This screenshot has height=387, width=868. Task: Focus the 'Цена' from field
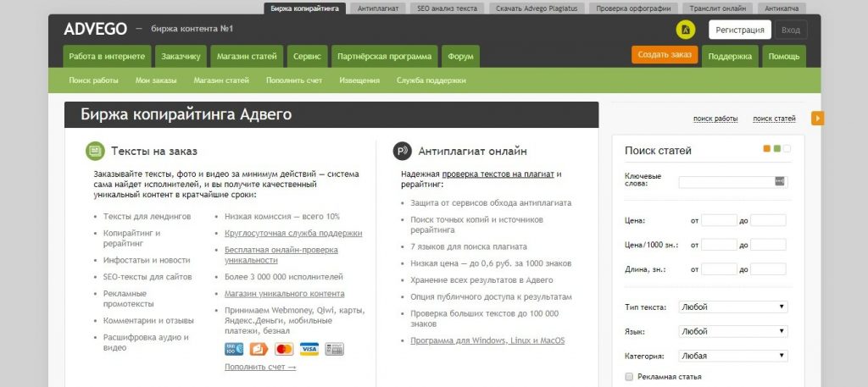[x=719, y=220]
